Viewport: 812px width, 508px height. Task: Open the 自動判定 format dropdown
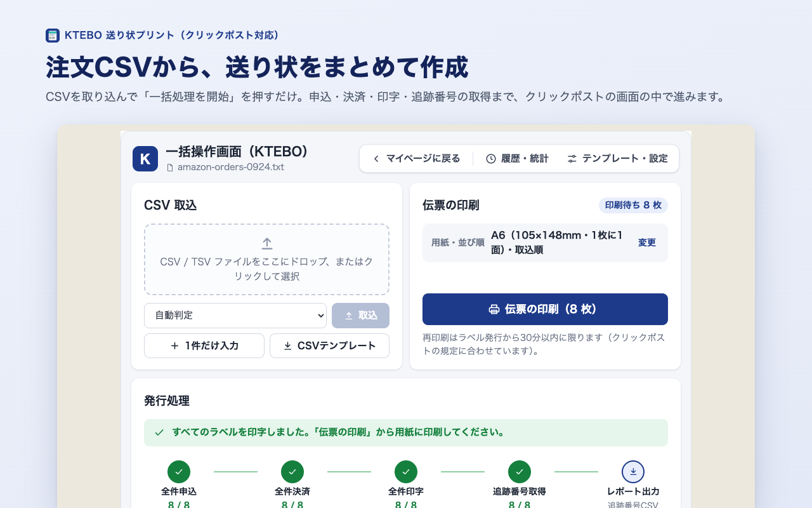pos(235,316)
